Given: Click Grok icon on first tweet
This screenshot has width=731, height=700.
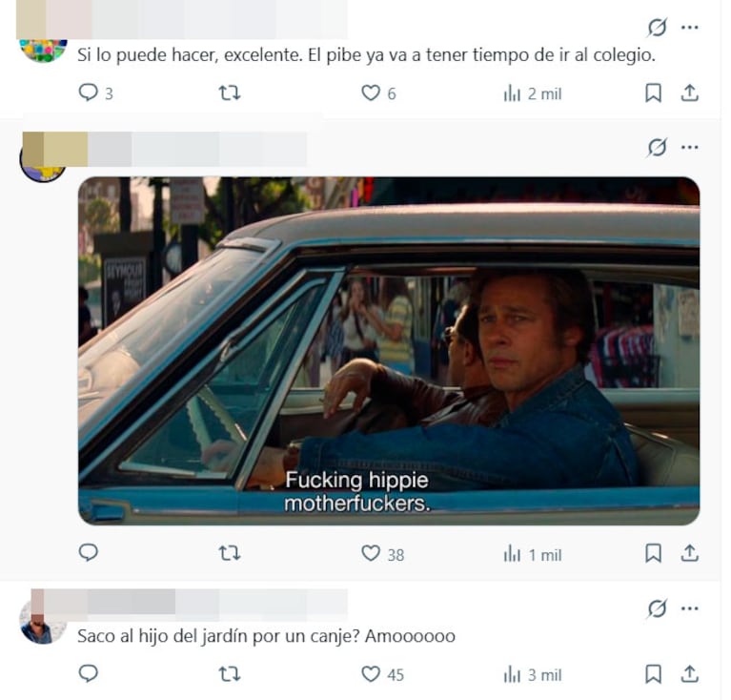Looking at the screenshot, I should pos(657,27).
